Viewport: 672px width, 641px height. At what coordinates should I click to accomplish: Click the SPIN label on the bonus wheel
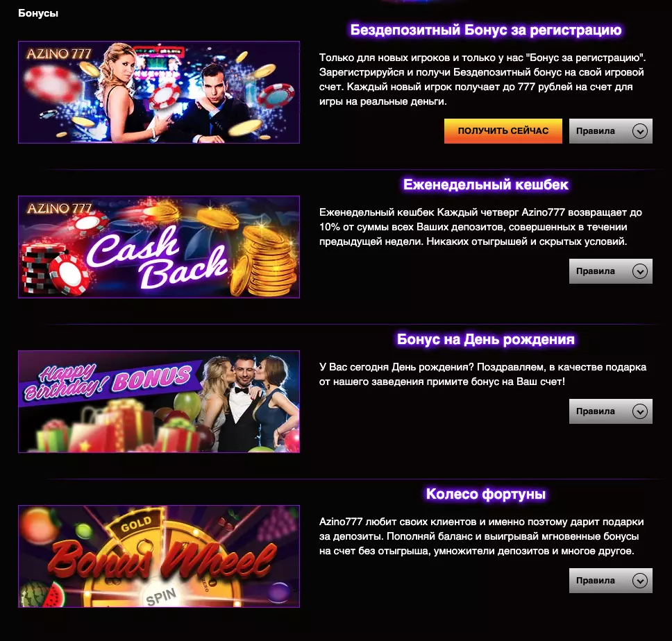click(161, 597)
